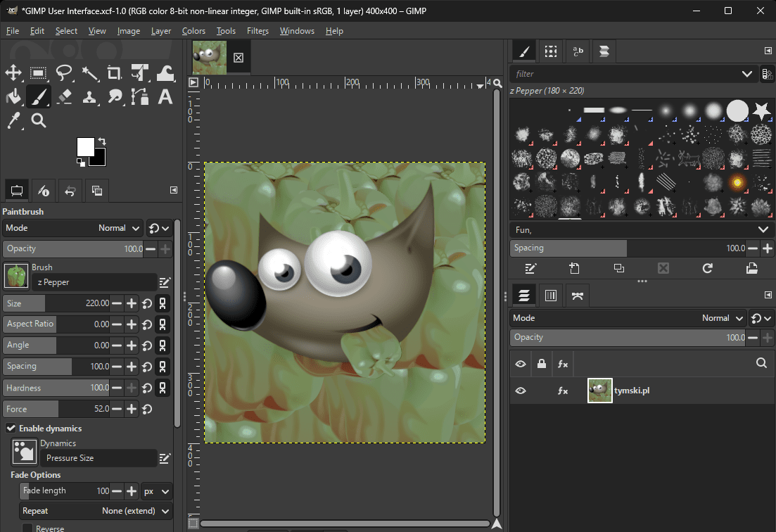
Task: Open the Repeat None (extend) dropdown
Action: click(96, 511)
